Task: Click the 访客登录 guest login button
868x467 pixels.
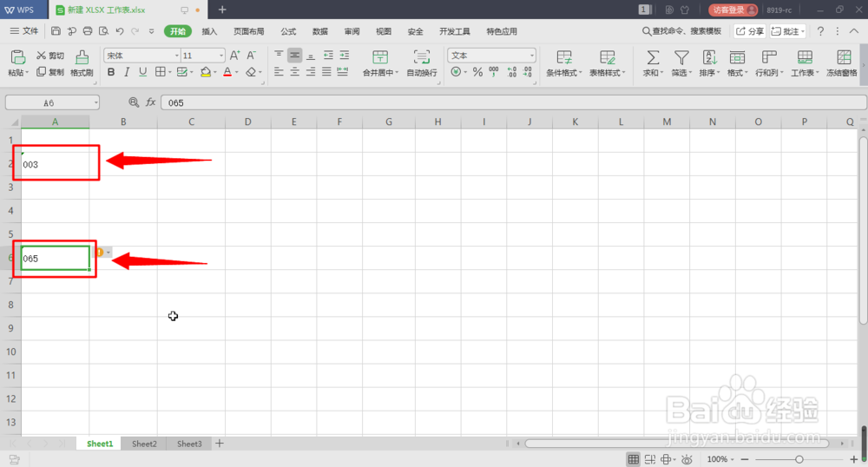Action: pos(733,10)
